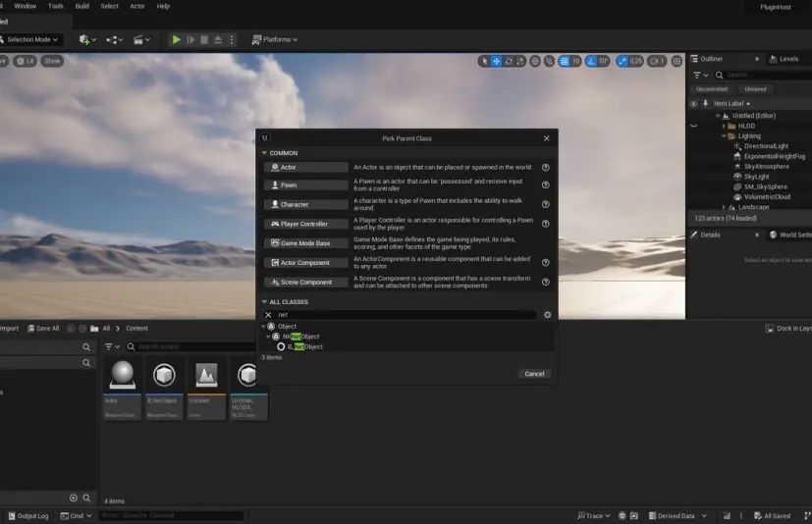Viewport: 812px width, 524px height.
Task: Click the help icon next to Actor
Action: pos(545,167)
